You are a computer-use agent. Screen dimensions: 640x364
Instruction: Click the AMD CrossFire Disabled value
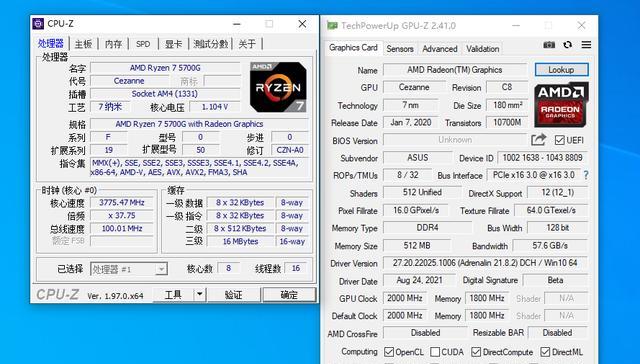(x=425, y=333)
